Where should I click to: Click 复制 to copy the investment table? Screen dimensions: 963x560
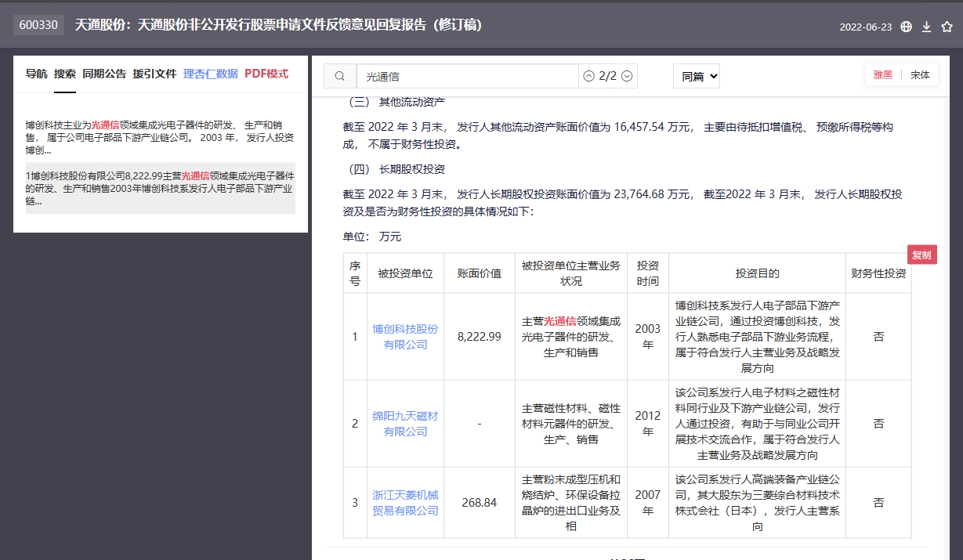point(922,254)
